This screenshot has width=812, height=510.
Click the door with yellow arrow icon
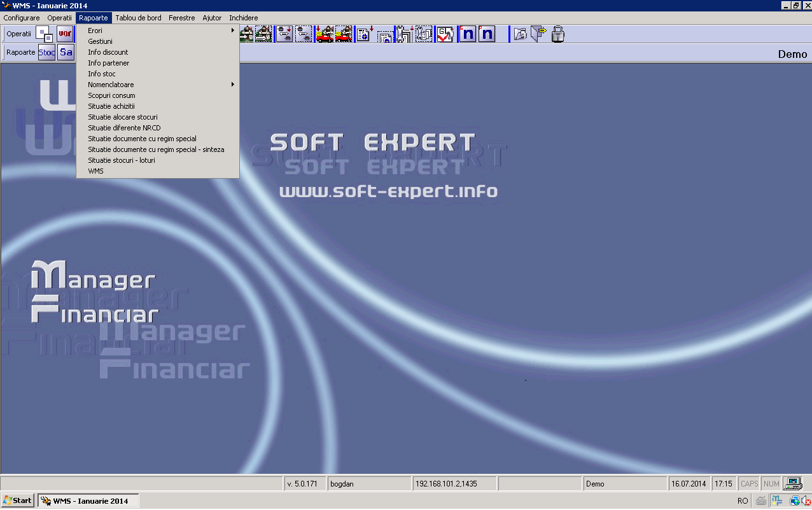(x=539, y=34)
